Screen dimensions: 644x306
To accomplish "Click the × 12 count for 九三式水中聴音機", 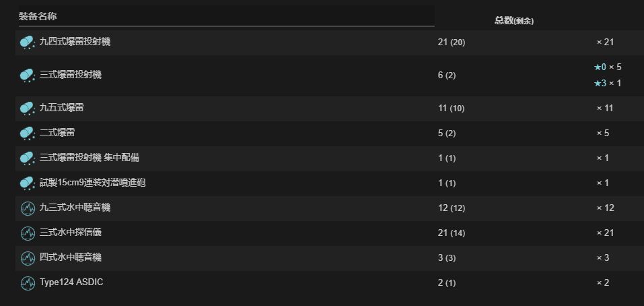I will tap(605, 208).
